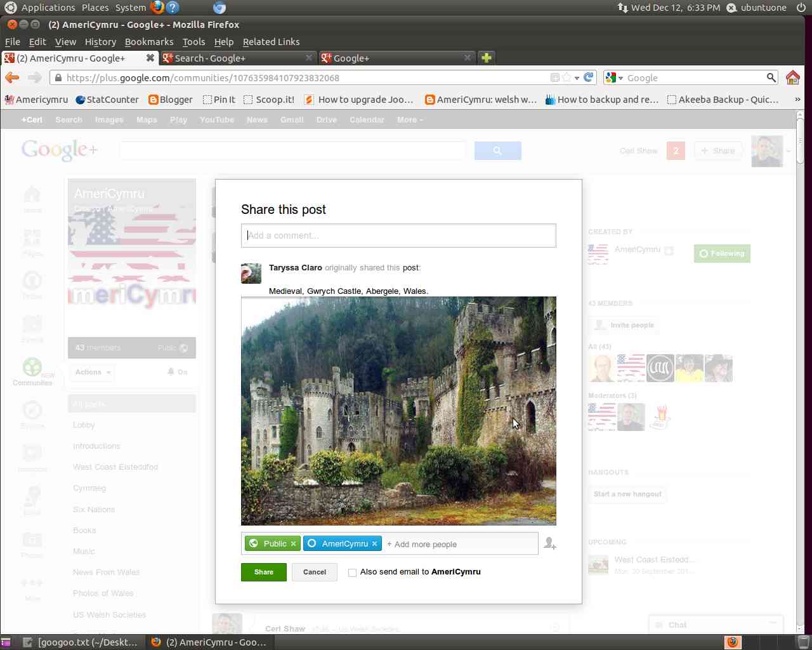This screenshot has height=650, width=812.
Task: Open the Tools menu
Action: 193,42
